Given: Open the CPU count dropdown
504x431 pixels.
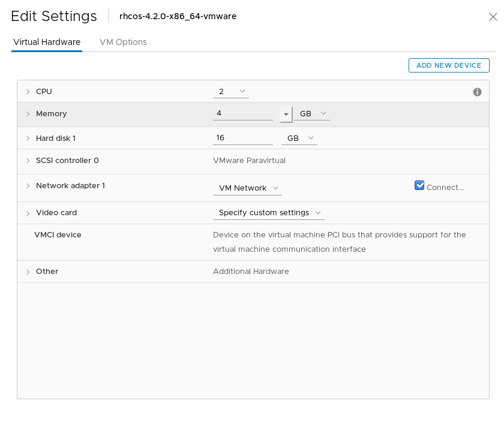Looking at the screenshot, I should (231, 92).
